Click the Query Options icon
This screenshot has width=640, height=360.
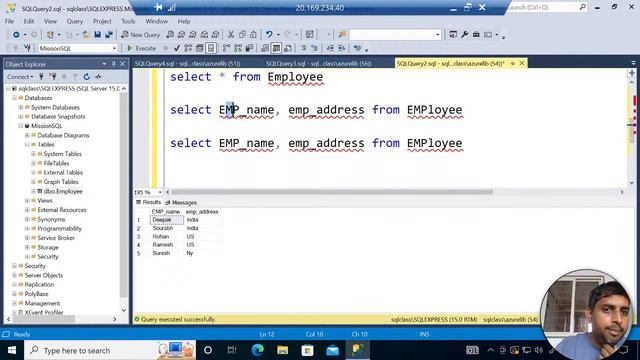[200, 48]
